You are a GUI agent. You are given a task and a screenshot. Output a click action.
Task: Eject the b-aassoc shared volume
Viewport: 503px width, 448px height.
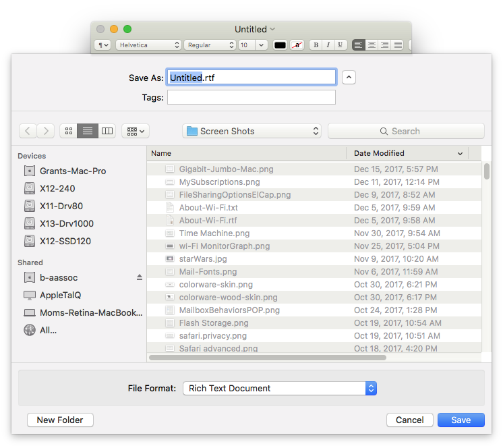(139, 277)
